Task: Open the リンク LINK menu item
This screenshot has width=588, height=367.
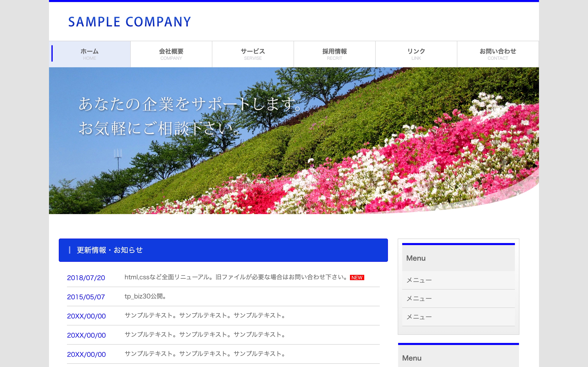Action: click(416, 54)
